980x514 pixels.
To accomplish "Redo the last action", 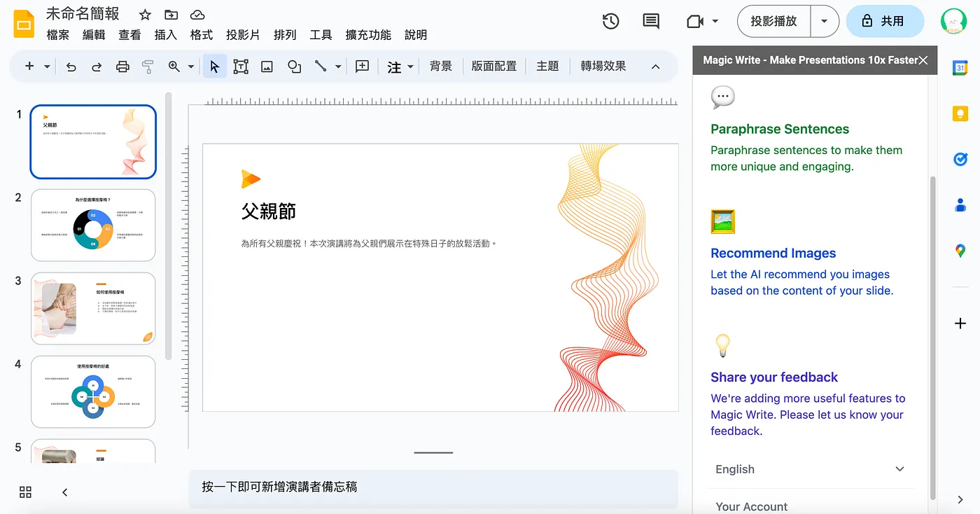I will tap(97, 67).
